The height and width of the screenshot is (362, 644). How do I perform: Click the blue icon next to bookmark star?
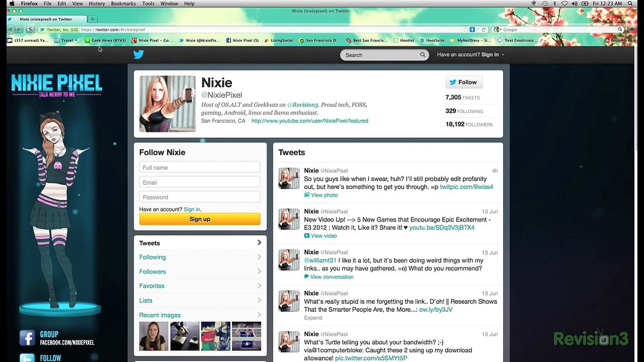pos(472,30)
